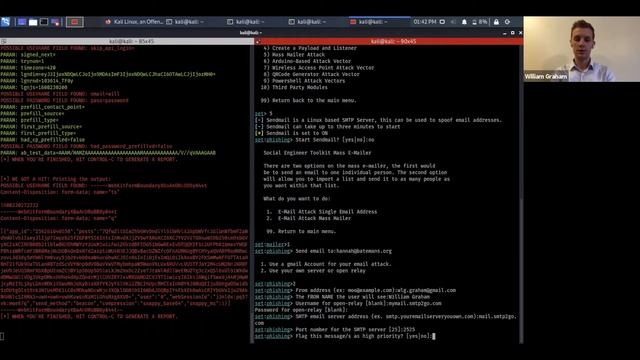Click '6) Arduino-Based Attack Vector' text
This screenshot has width=640, height=360.
click(x=307, y=61)
